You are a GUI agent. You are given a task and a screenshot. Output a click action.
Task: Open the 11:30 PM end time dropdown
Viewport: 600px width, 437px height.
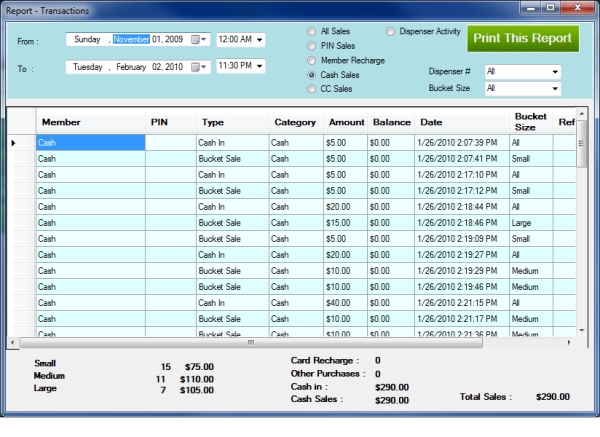click(260, 67)
